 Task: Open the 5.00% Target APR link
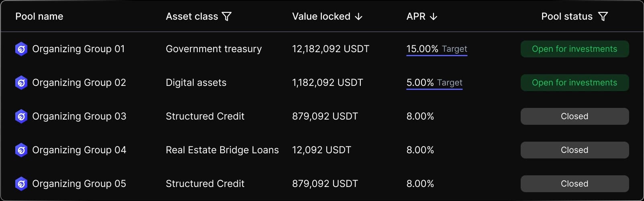434,83
